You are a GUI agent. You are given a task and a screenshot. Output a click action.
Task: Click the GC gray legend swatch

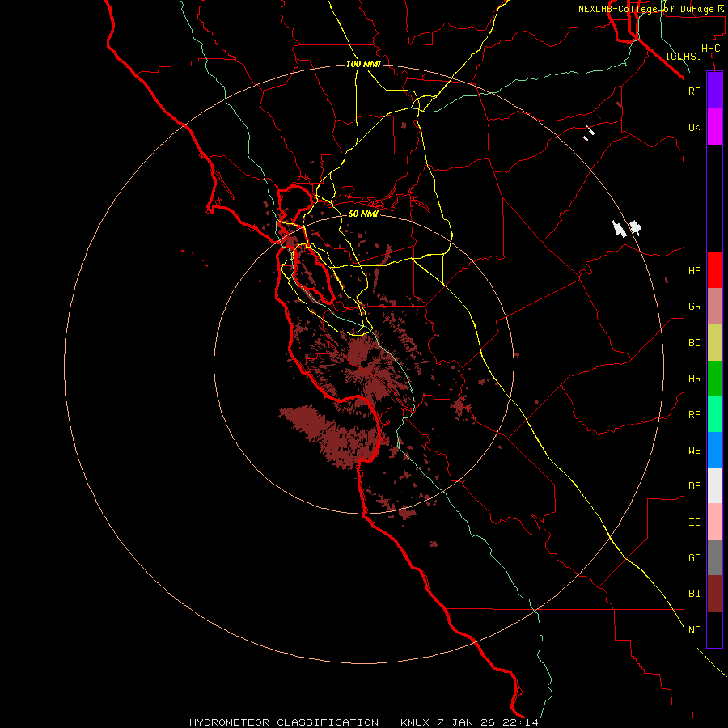[714, 557]
